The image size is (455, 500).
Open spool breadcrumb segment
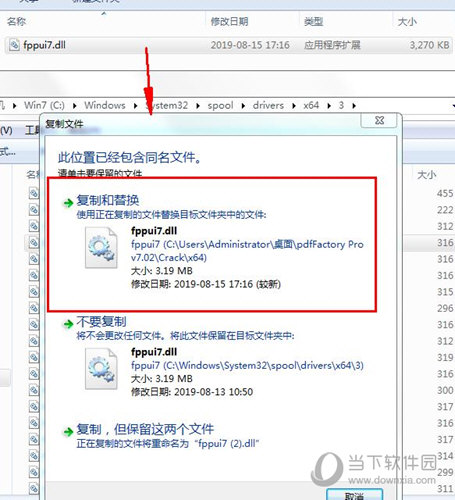[x=220, y=105]
